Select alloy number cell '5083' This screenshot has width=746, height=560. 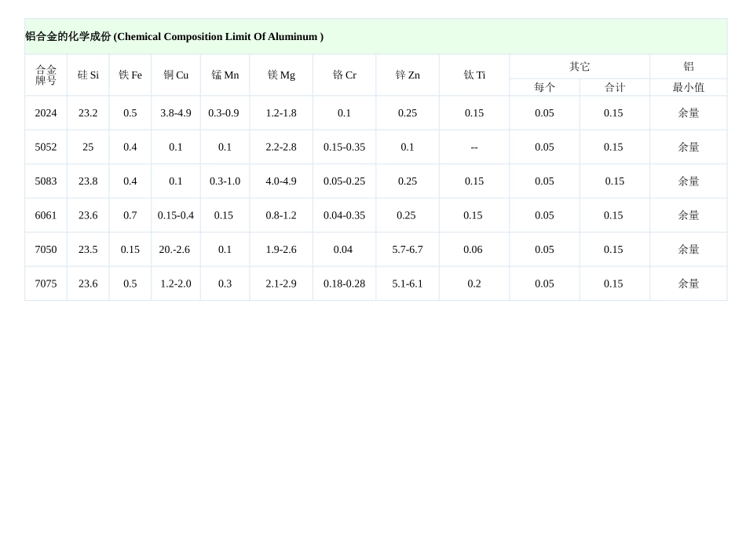click(46, 181)
